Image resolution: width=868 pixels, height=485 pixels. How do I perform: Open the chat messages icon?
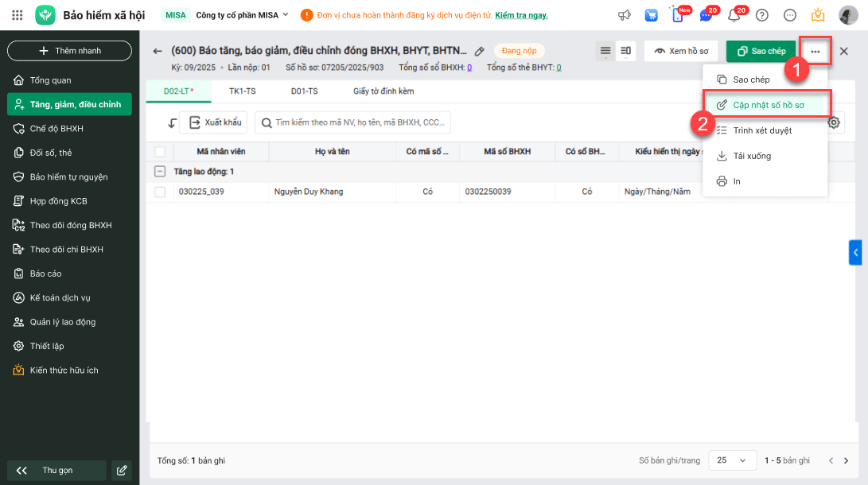[706, 15]
